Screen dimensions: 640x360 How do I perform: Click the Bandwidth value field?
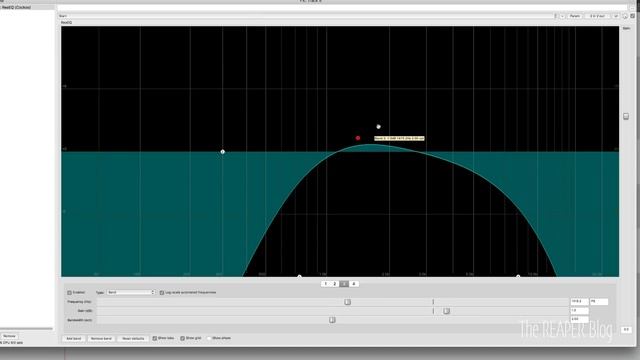coord(579,319)
